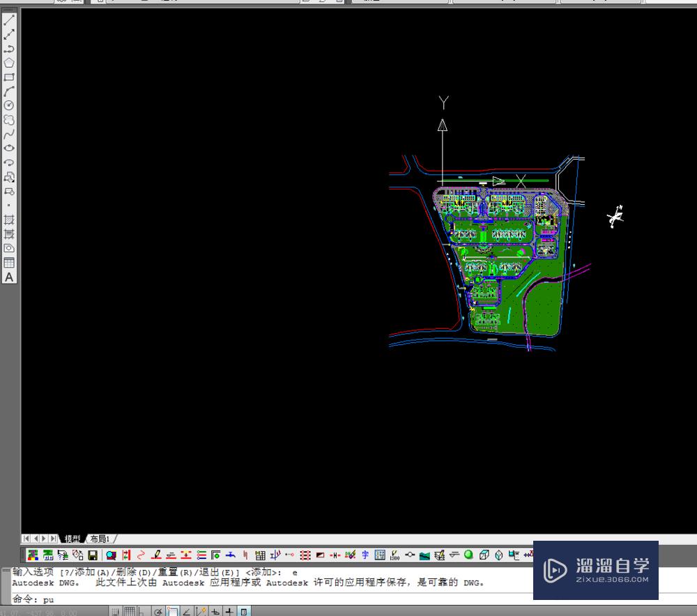
Task: Click the site plan drawing in model space
Action: (x=503, y=262)
